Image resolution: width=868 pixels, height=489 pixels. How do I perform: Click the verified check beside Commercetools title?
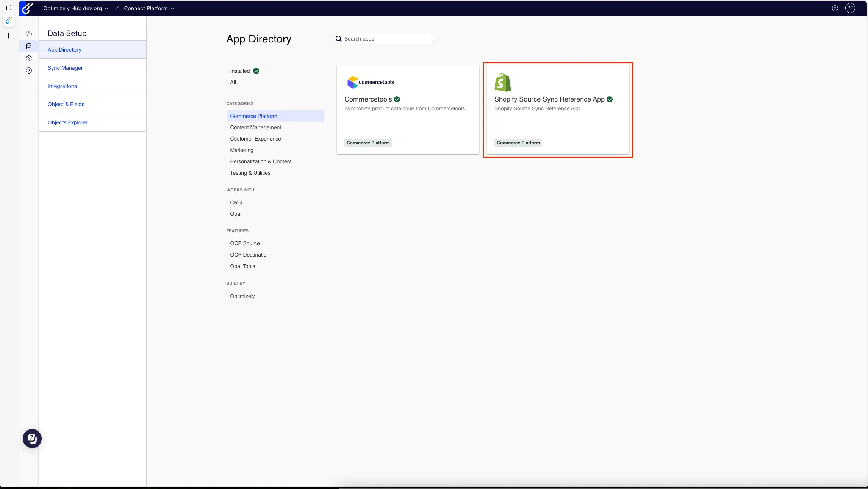tap(397, 99)
